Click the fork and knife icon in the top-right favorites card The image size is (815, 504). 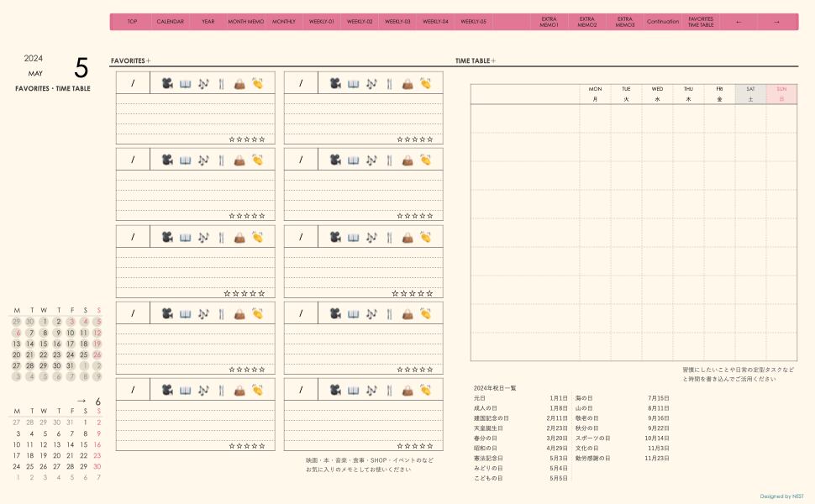[x=389, y=83]
